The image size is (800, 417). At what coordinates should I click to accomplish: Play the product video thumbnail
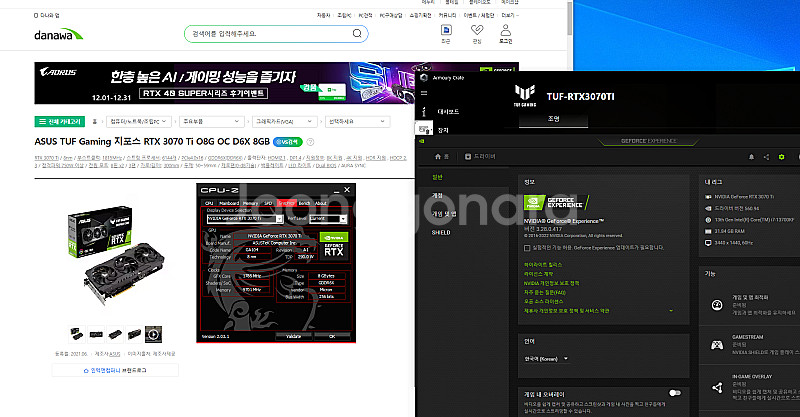[153, 334]
